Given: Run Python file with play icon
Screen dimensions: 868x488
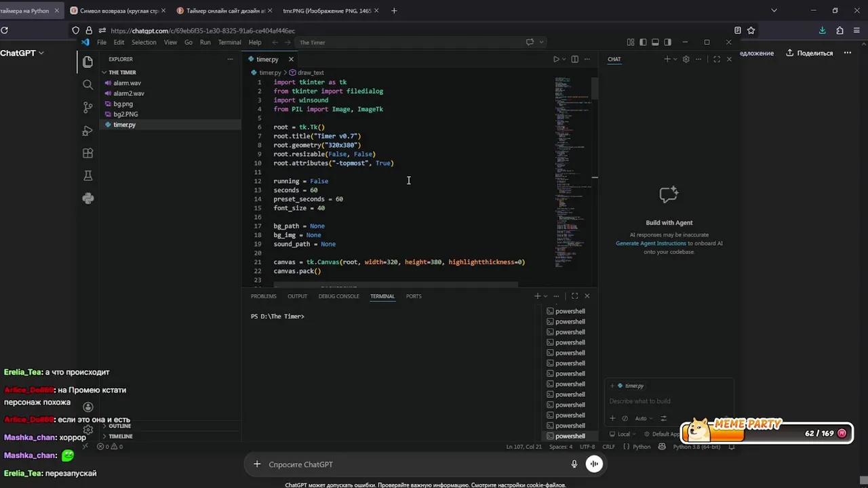Looking at the screenshot, I should [555, 59].
